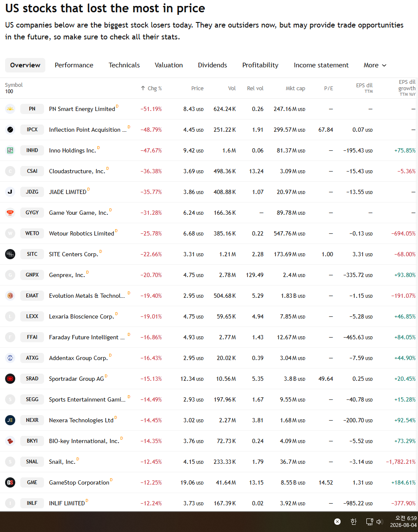
Task: Sort by EPS dil growth column header
Action: pyautogui.click(x=407, y=88)
